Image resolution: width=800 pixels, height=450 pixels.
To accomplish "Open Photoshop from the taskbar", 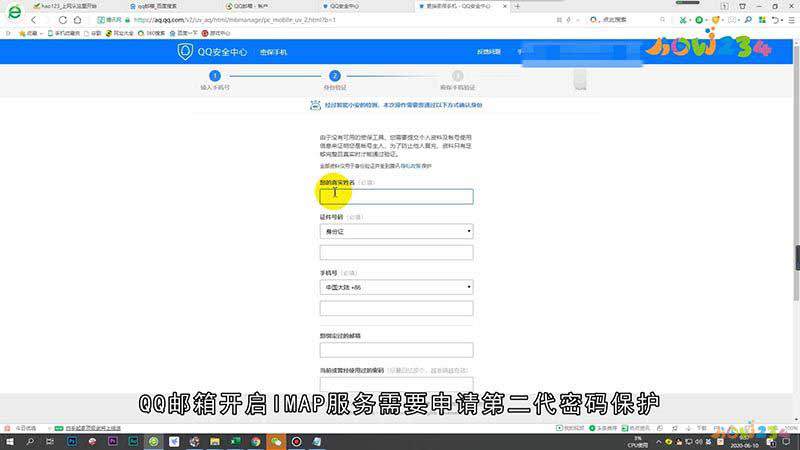I will (x=72, y=442).
